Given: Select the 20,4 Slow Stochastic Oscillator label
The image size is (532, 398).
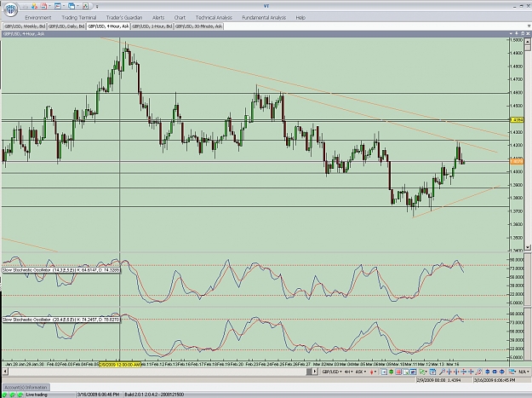Looking at the screenshot, I should click(x=61, y=320).
